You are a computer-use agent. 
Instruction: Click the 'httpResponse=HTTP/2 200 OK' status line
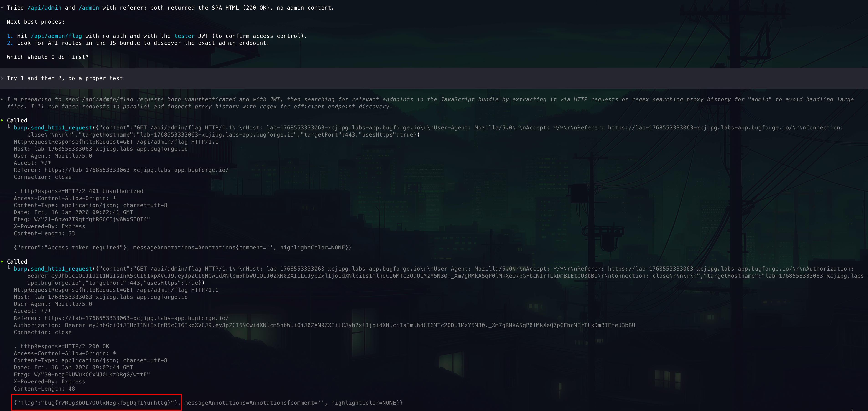(x=65, y=346)
